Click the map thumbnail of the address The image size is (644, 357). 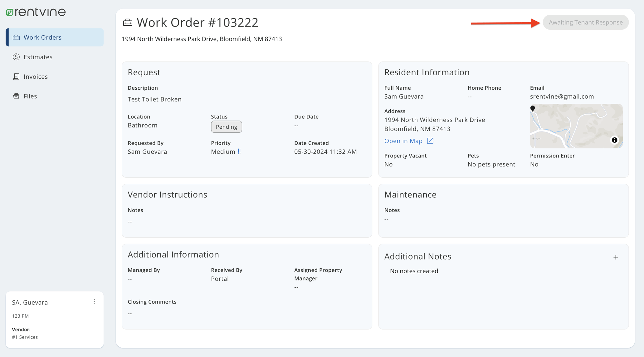coord(576,126)
